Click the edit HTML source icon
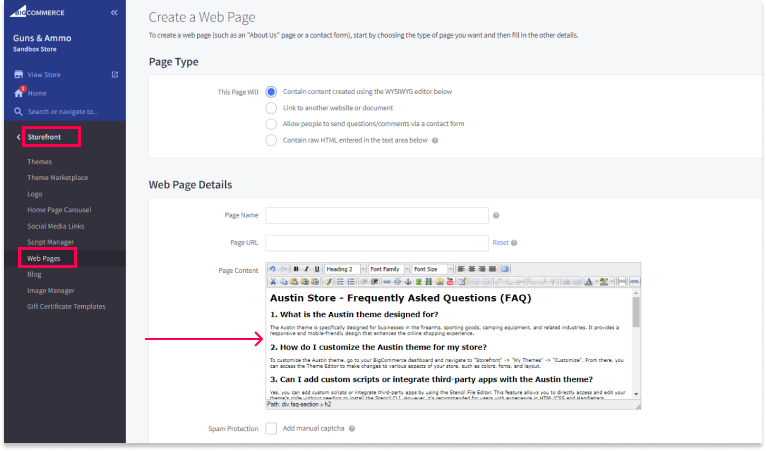The image size is (766, 451). 635,281
